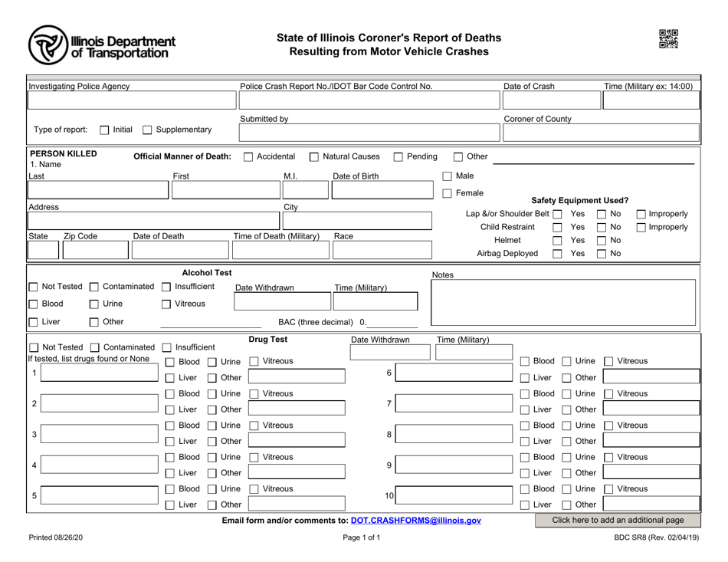The image size is (728, 562).
Task: Mark manner of death as Accidental
Action: point(248,156)
